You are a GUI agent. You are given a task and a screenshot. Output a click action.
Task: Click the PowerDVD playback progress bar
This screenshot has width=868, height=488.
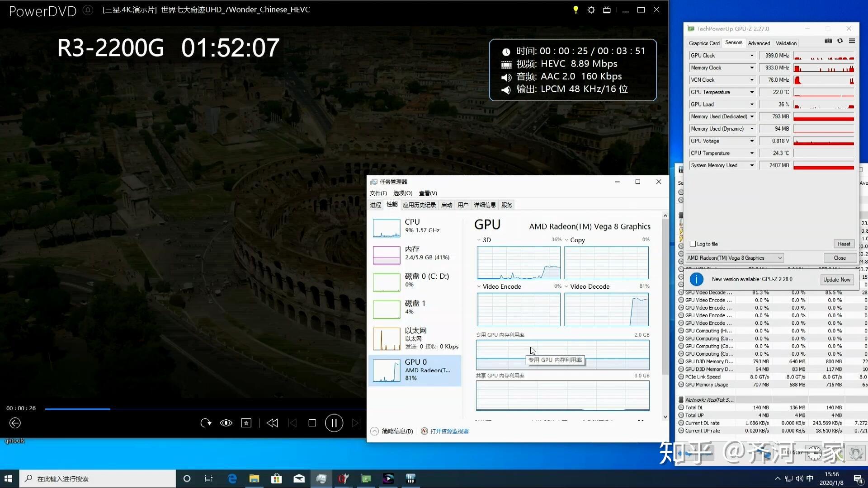(x=205, y=409)
